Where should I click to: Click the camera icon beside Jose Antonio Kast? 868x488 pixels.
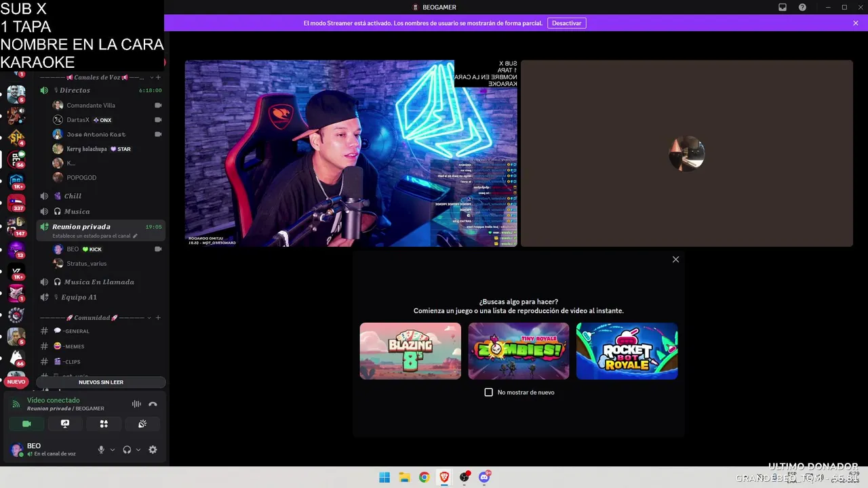coord(158,134)
